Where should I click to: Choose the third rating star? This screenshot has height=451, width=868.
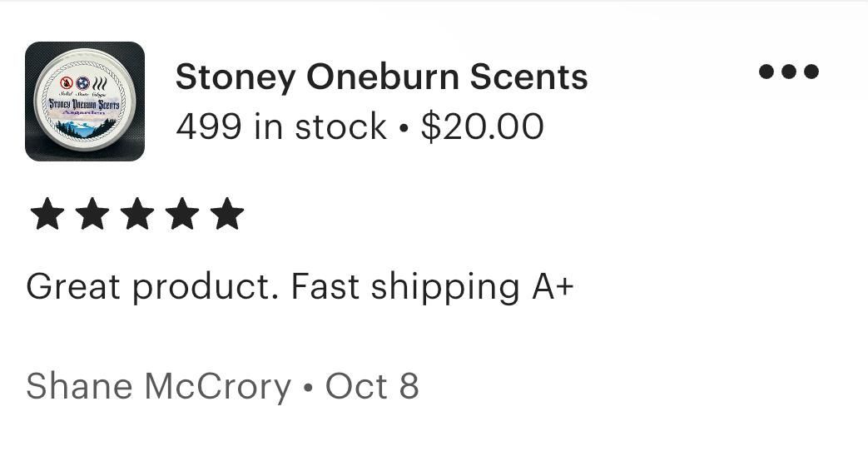pyautogui.click(x=137, y=214)
